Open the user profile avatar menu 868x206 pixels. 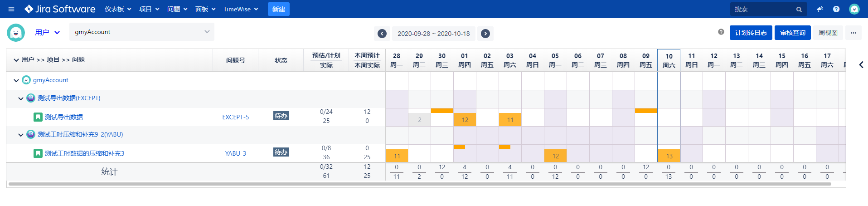pos(854,9)
